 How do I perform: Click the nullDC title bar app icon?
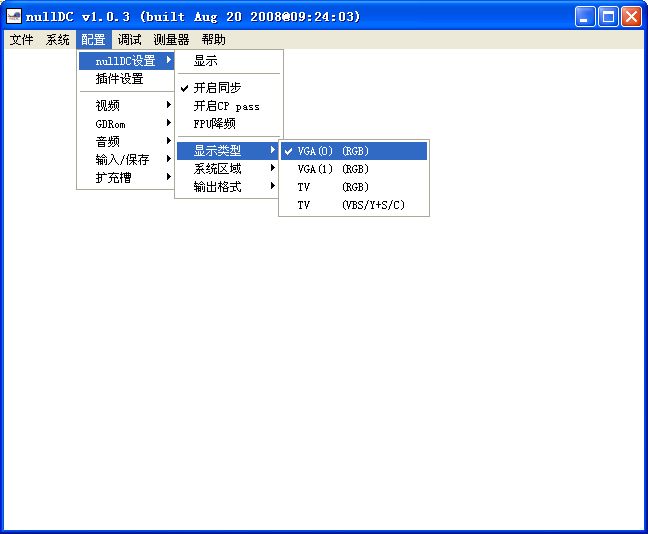14,17
